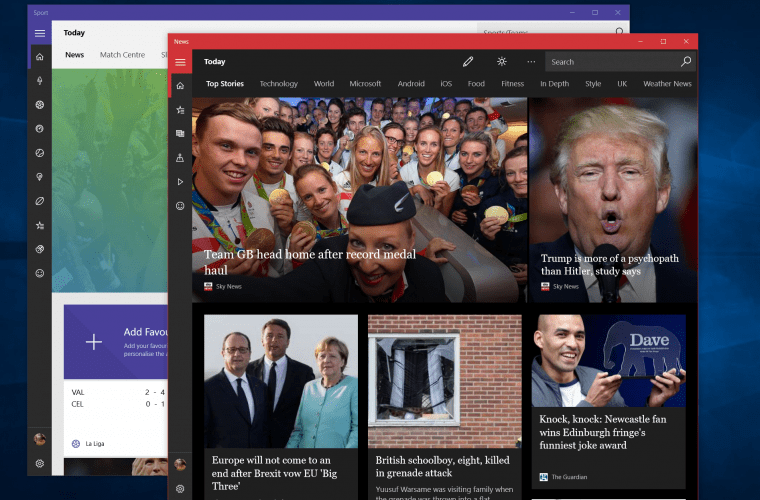Open the Weather News tab
Viewport: 760px width, 500px height.
[667, 83]
